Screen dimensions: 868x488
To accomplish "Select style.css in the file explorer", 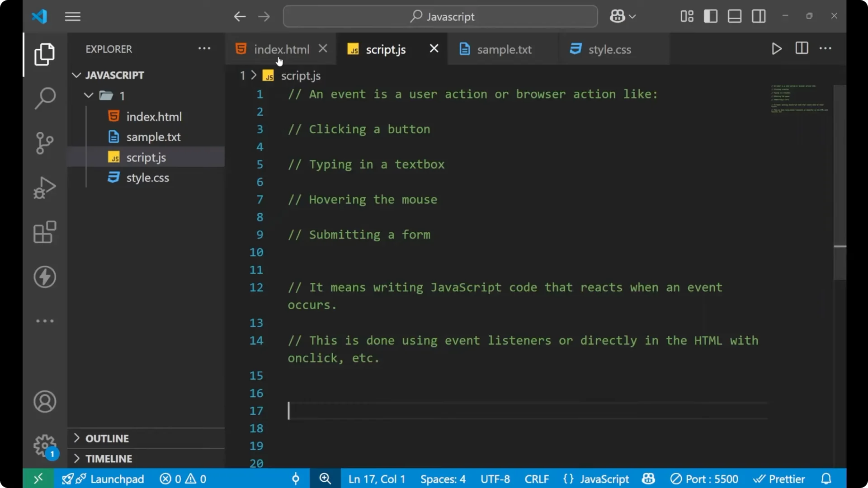I will [x=147, y=177].
